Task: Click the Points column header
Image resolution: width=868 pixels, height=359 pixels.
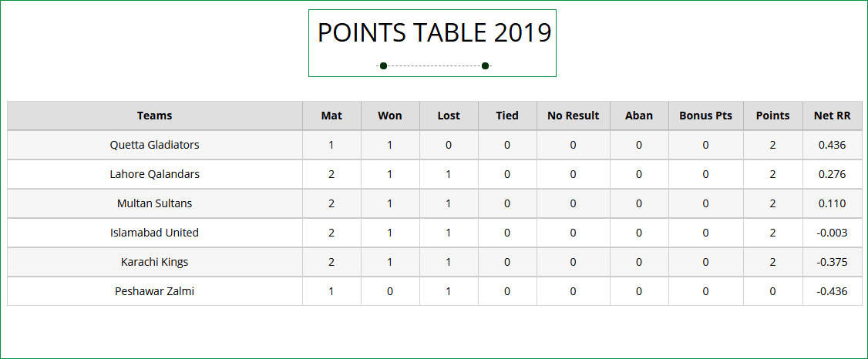Action: point(772,116)
